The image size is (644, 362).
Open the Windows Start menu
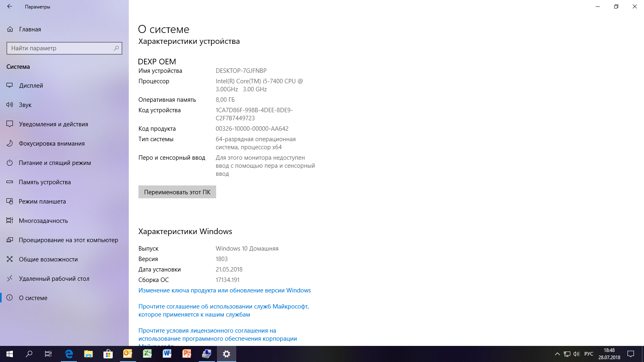(x=10, y=354)
